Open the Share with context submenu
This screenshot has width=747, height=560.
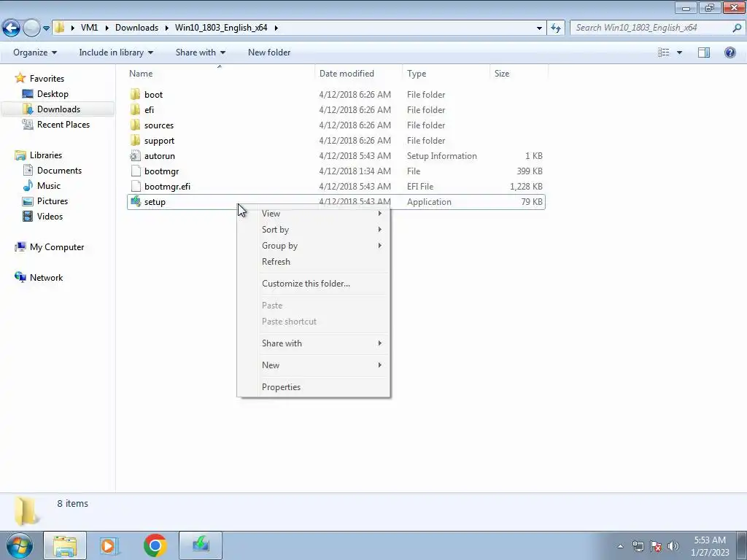[314, 343]
